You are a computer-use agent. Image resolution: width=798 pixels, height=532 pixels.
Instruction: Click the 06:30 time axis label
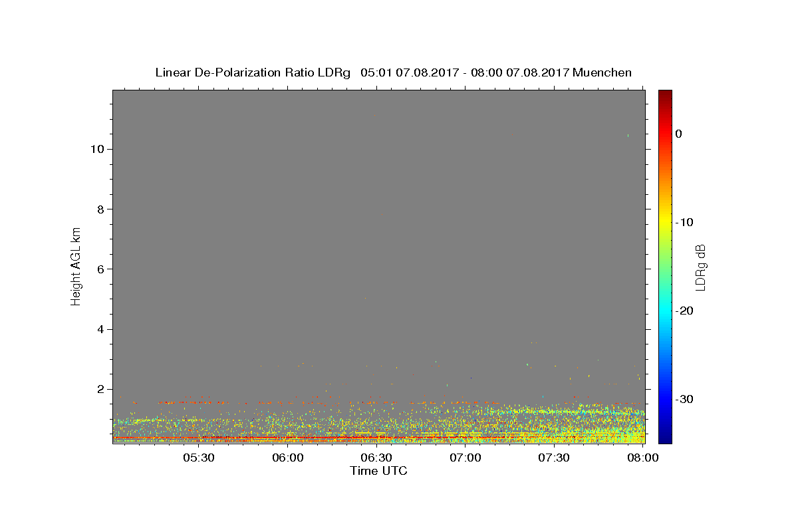(376, 458)
